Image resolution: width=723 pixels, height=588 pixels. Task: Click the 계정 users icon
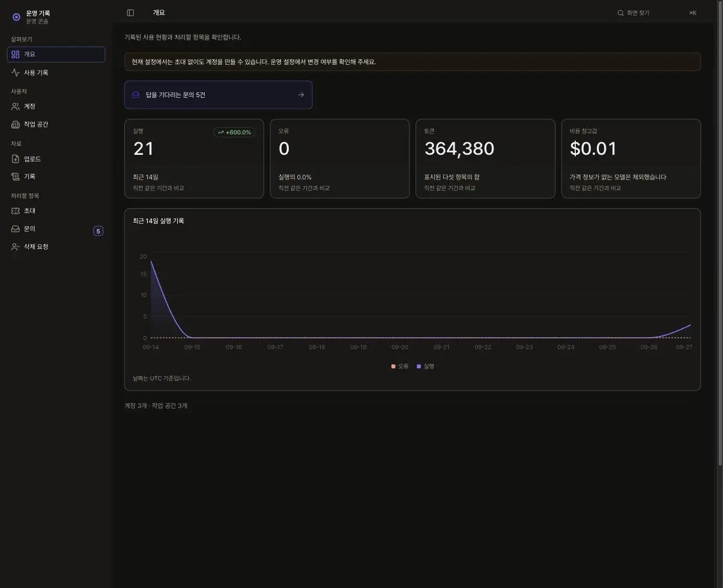(16, 106)
